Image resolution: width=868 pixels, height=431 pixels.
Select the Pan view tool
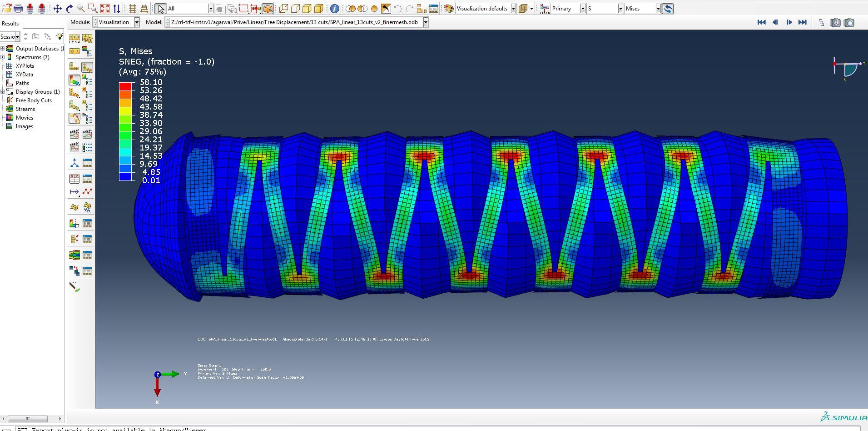[x=58, y=8]
